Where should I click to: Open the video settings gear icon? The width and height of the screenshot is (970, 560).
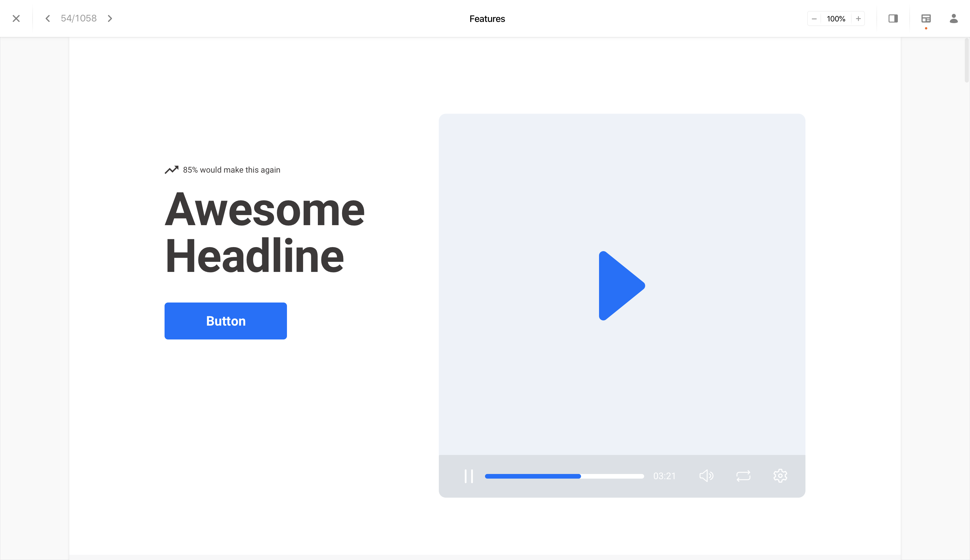tap(780, 476)
